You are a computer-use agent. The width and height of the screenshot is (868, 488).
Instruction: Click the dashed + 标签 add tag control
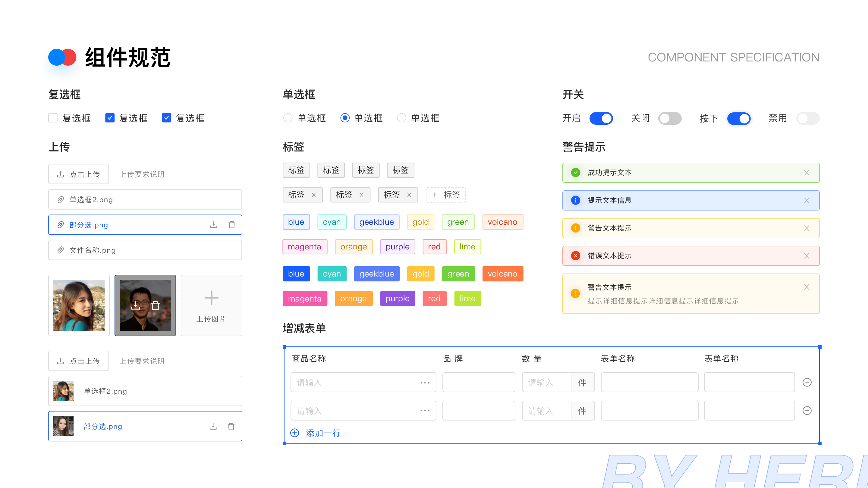[445, 195]
